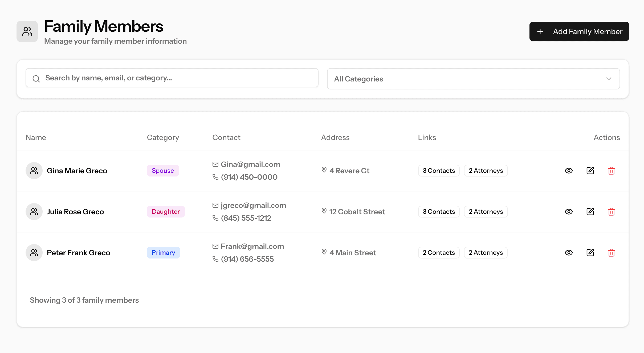Delete Gina Marie Greco's record
The width and height of the screenshot is (644, 353).
tap(611, 171)
